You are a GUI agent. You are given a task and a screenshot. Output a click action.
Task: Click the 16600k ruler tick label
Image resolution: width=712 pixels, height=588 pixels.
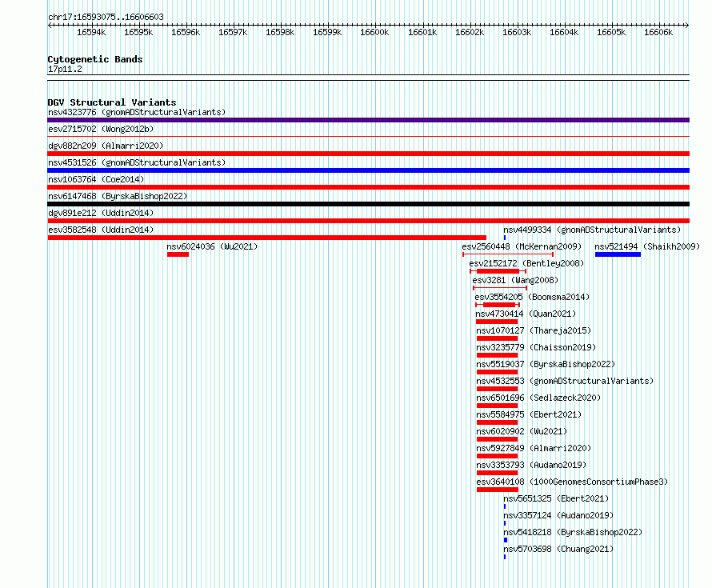point(374,32)
